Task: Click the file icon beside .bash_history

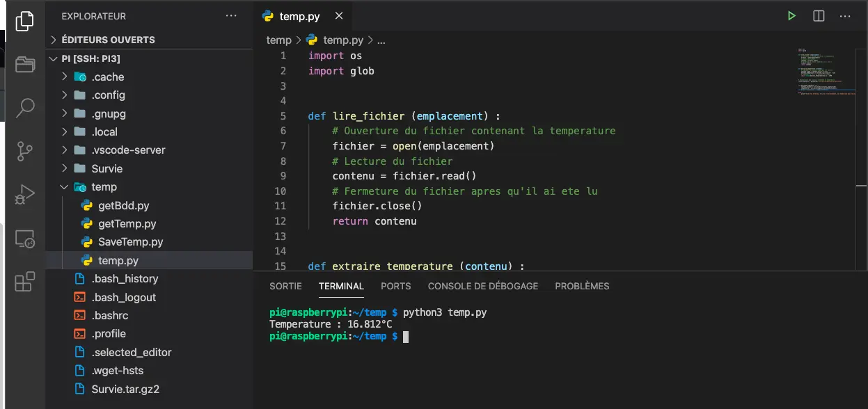Action: coord(80,278)
